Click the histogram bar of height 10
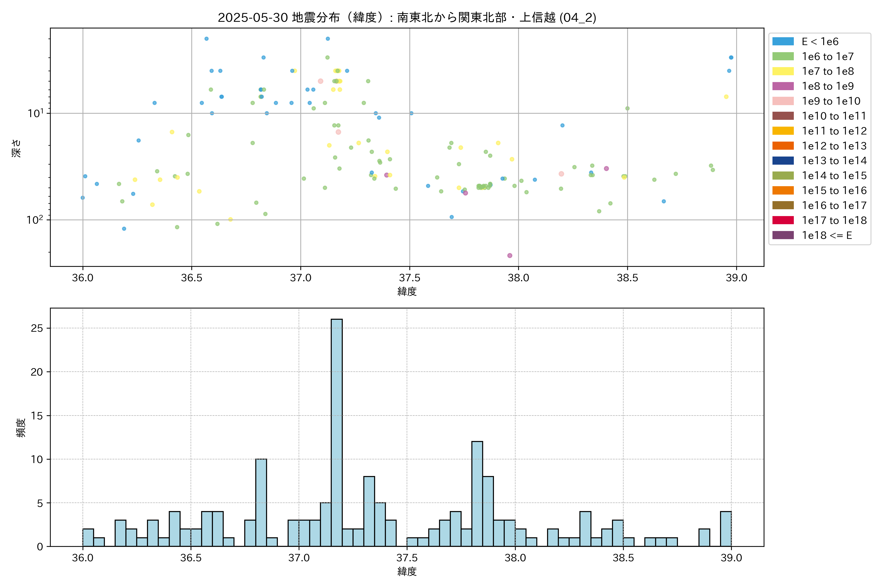Screen dimensions: 882x588 tap(261, 502)
